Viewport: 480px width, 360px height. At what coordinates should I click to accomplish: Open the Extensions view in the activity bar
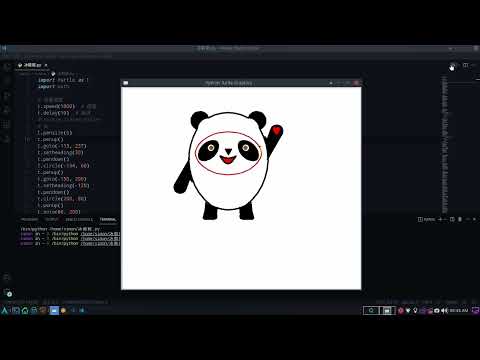[x=6, y=125]
